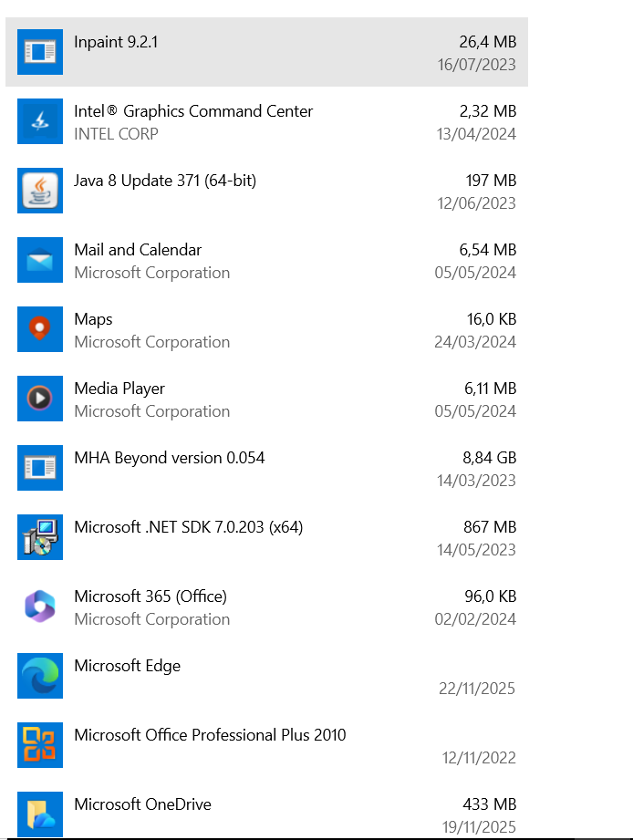Click the MHA Beyond version 0.054 icon

coord(39,468)
